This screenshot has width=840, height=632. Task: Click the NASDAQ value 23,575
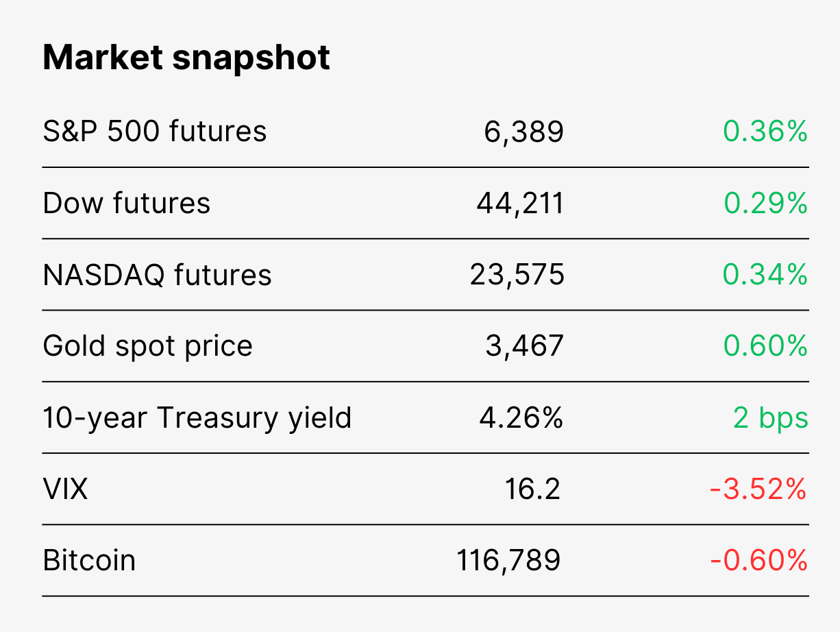pyautogui.click(x=517, y=276)
